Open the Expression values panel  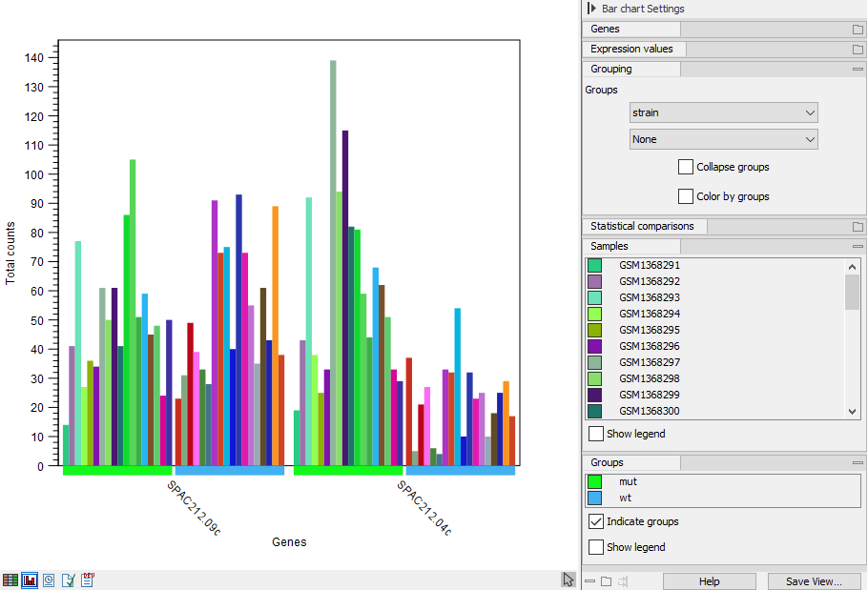631,49
